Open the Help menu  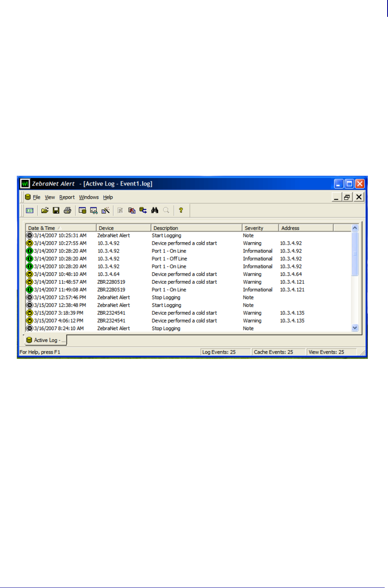[108, 197]
